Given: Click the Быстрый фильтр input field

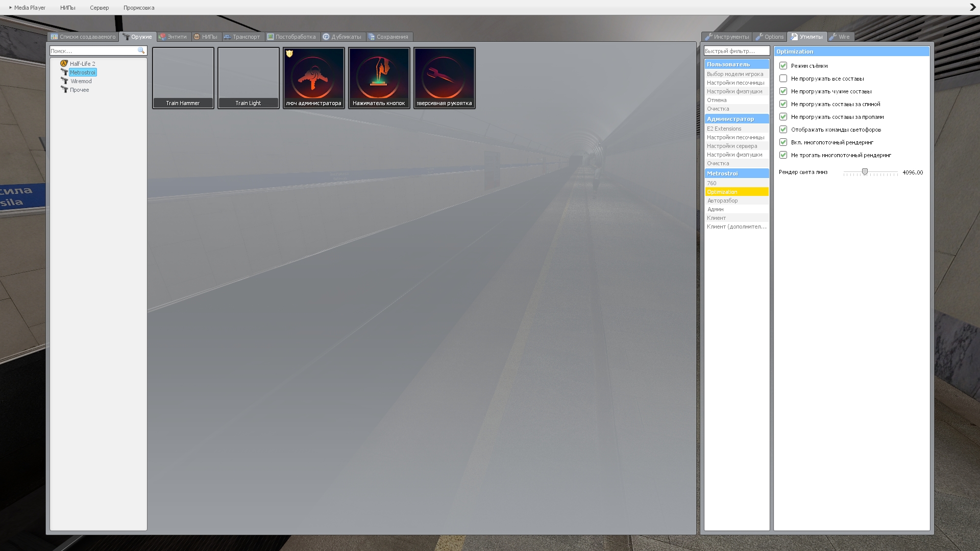Looking at the screenshot, I should click(736, 51).
